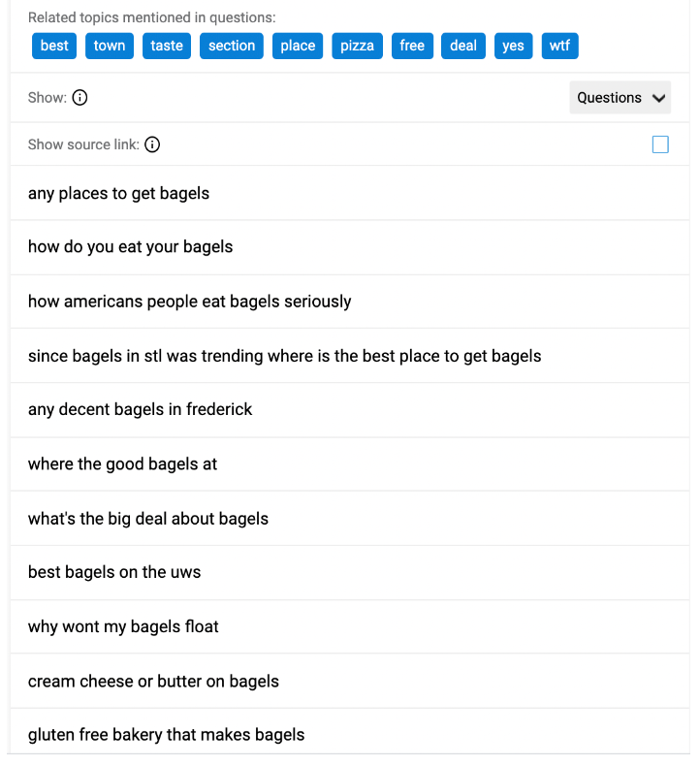Image resolution: width=700 pixels, height=766 pixels.
Task: Select the 'free' related topic tag
Action: tap(412, 46)
